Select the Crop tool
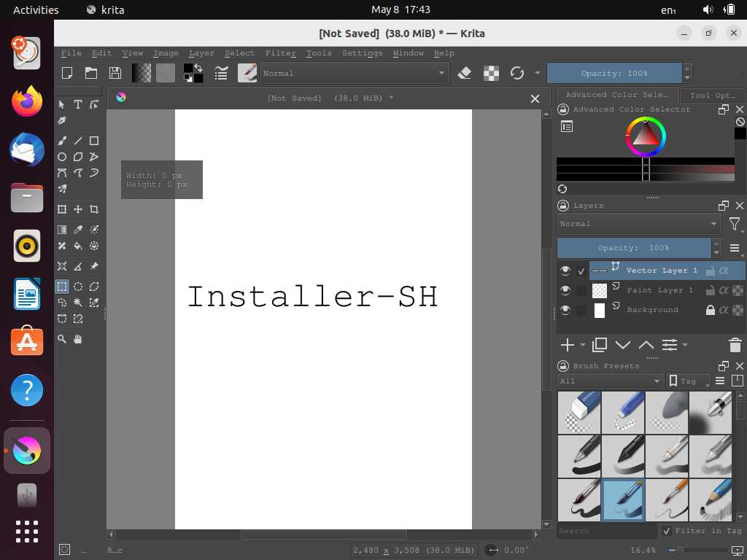 [x=94, y=210]
